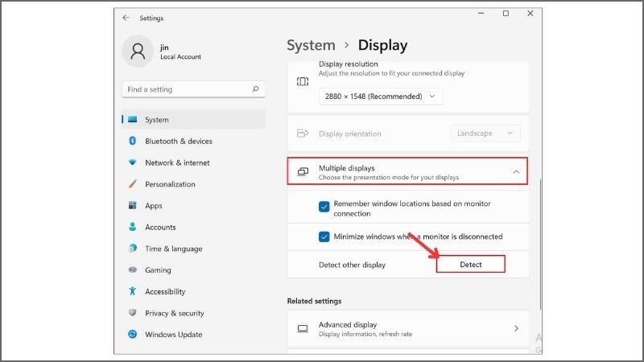Collapse the Multiple displays section

pyautogui.click(x=516, y=171)
